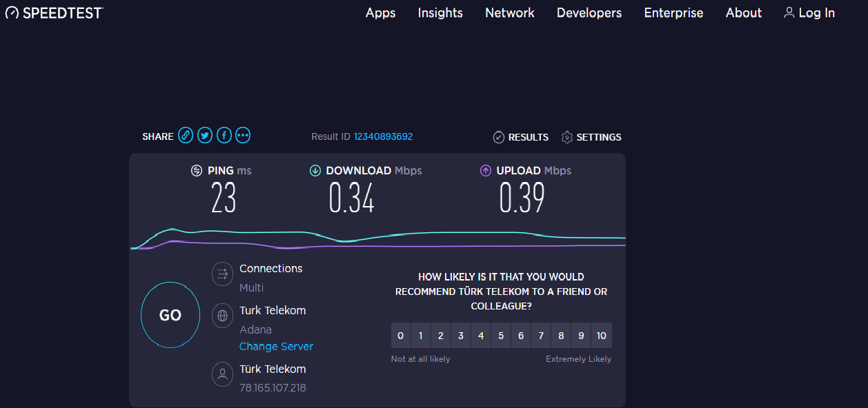The image size is (868, 408).
Task: Select rating 0 in recommendation scale
Action: (x=401, y=336)
